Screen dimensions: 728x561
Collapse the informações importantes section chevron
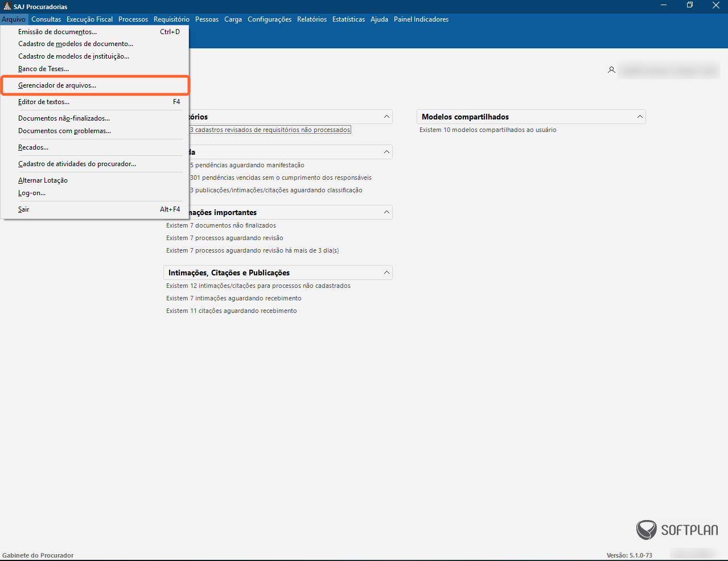(x=386, y=212)
